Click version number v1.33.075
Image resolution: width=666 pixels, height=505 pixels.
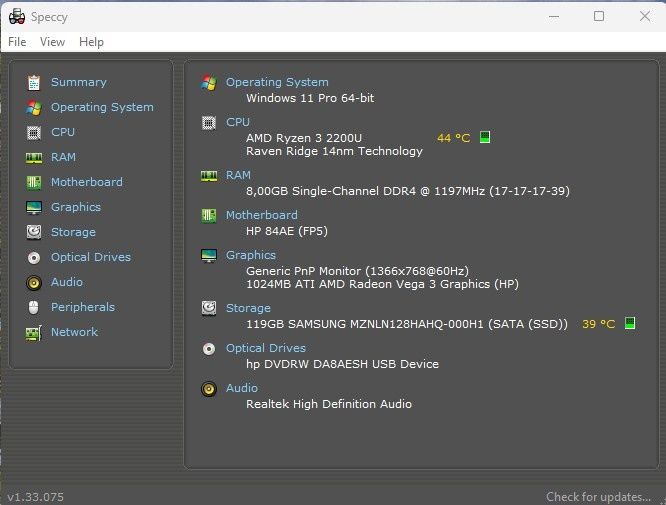36,497
